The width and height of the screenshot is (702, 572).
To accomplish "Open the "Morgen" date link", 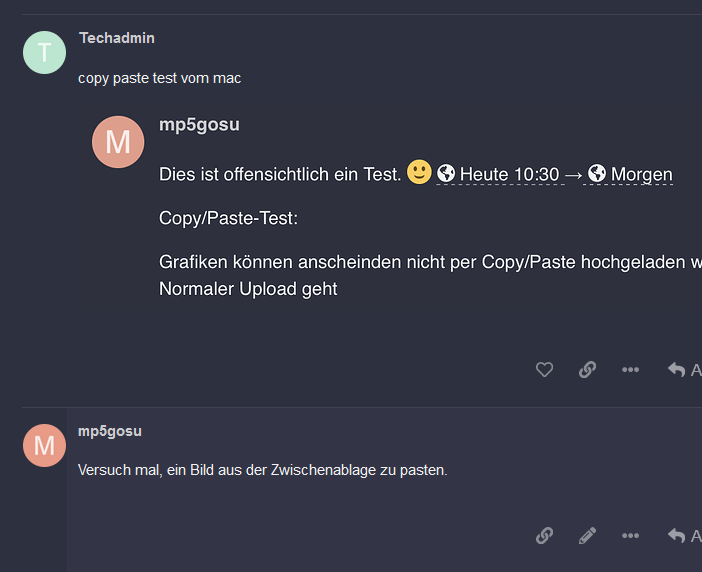I will pos(641,175).
